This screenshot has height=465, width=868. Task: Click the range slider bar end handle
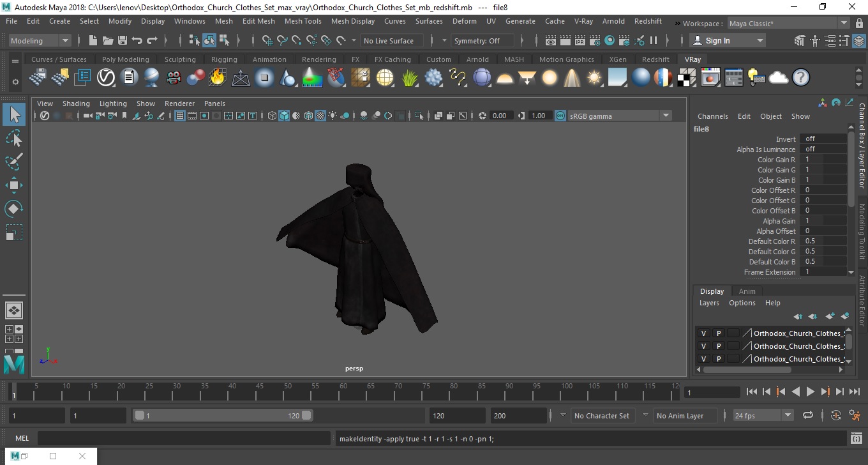[x=306, y=415]
